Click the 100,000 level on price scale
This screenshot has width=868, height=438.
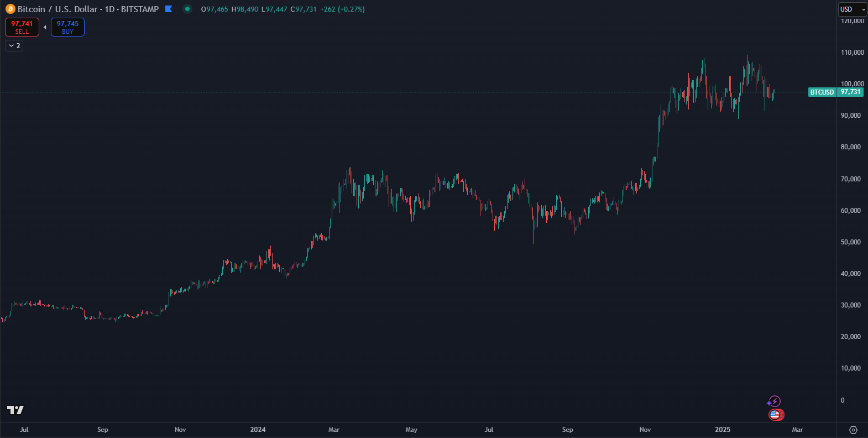coord(852,84)
